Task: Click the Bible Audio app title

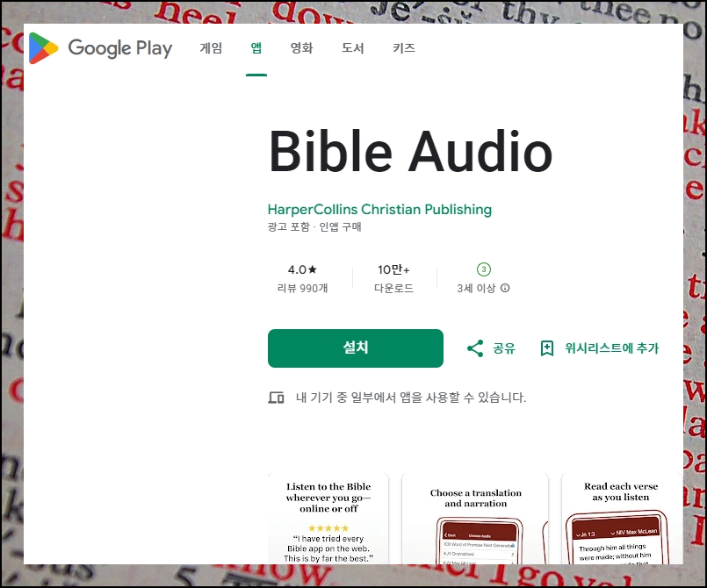Action: click(x=411, y=151)
